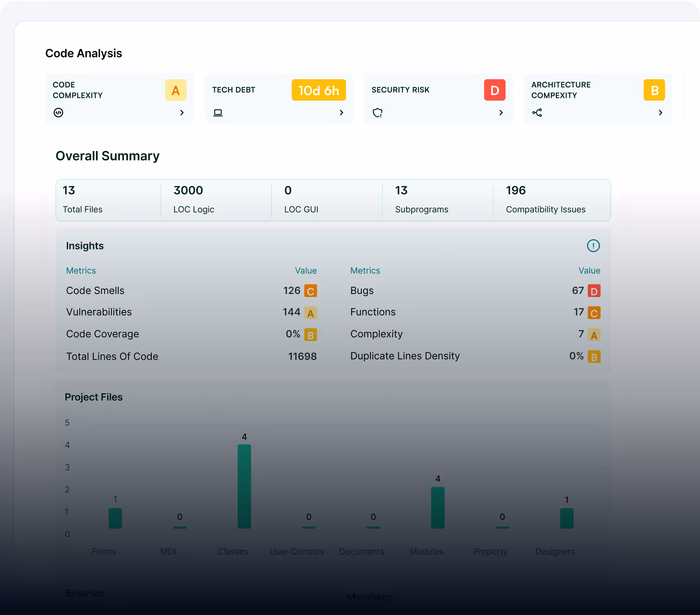Click the Architecture Complexity share-nodes icon

click(537, 113)
